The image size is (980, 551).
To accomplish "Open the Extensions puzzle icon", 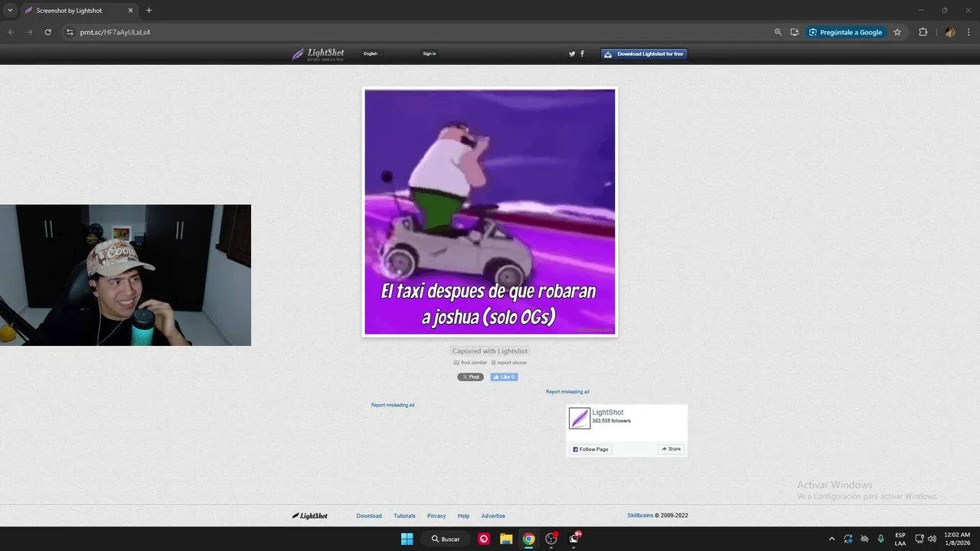I will click(923, 32).
